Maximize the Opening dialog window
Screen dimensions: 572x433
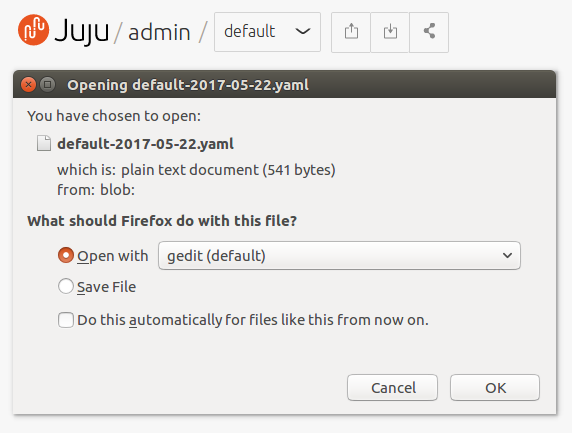click(x=47, y=85)
